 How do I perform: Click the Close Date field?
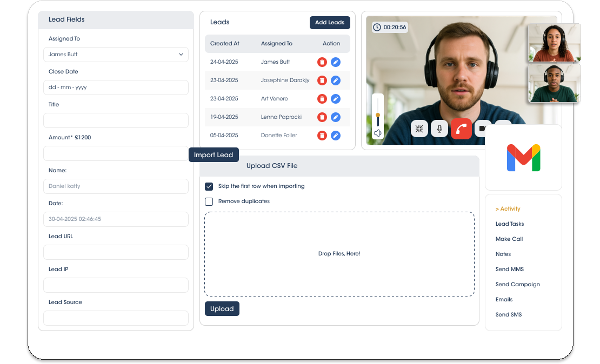coord(116,87)
